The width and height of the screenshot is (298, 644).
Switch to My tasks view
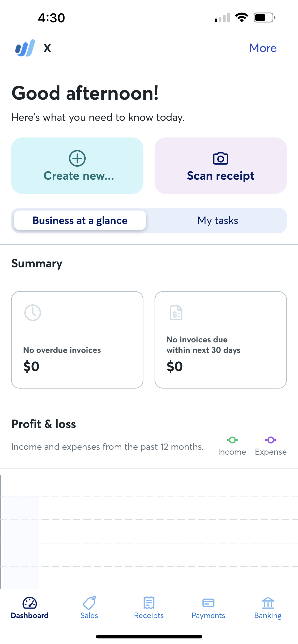(x=217, y=220)
